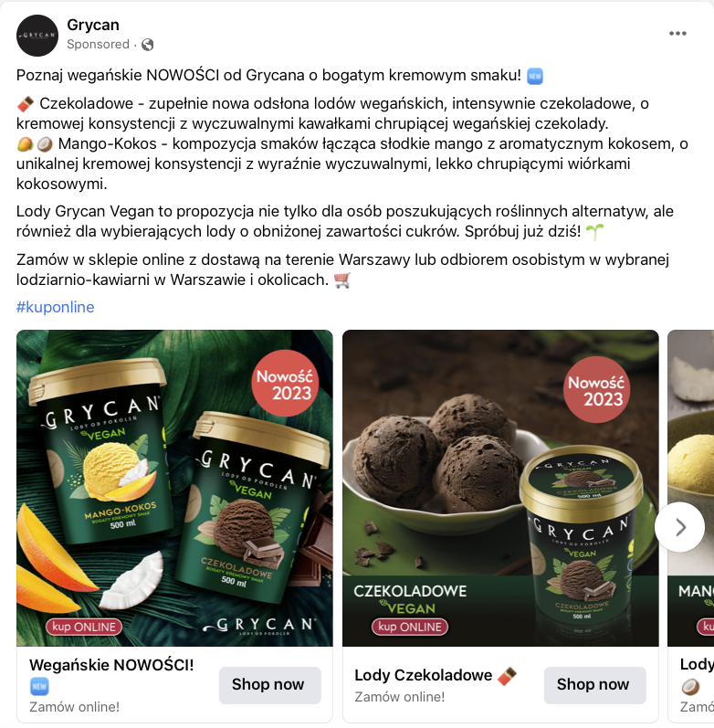714x728 pixels.
Task: Click the Grycan profile picture
Action: click(37, 36)
